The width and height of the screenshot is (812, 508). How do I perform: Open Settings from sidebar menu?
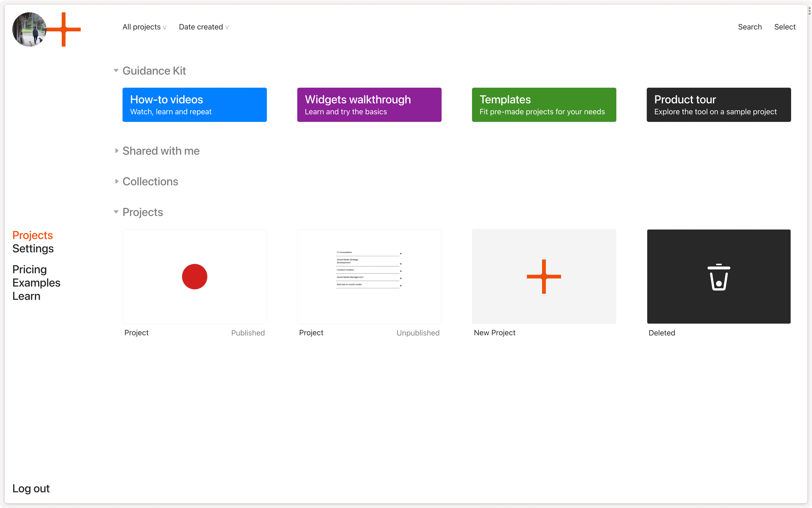coord(33,248)
